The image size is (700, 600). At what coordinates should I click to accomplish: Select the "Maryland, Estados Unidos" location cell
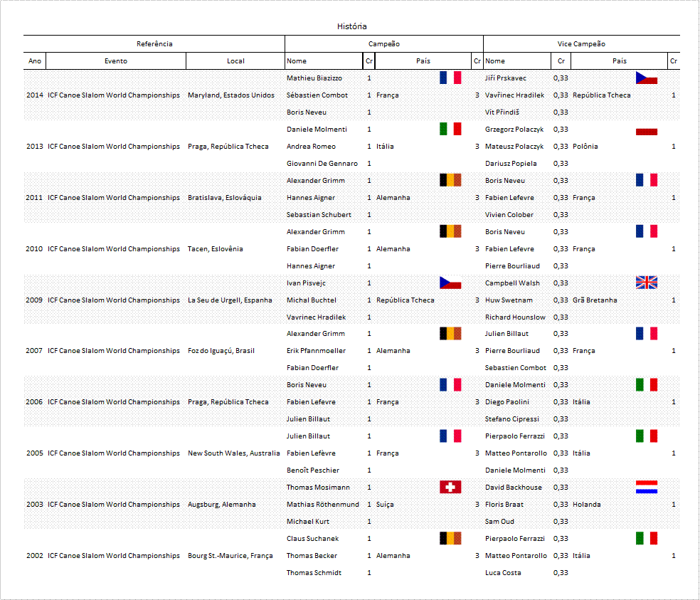pos(231,95)
